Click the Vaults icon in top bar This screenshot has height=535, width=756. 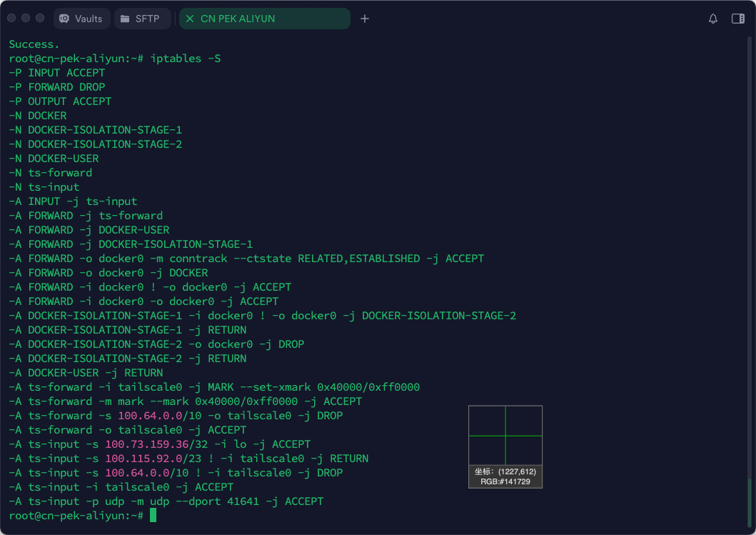64,19
